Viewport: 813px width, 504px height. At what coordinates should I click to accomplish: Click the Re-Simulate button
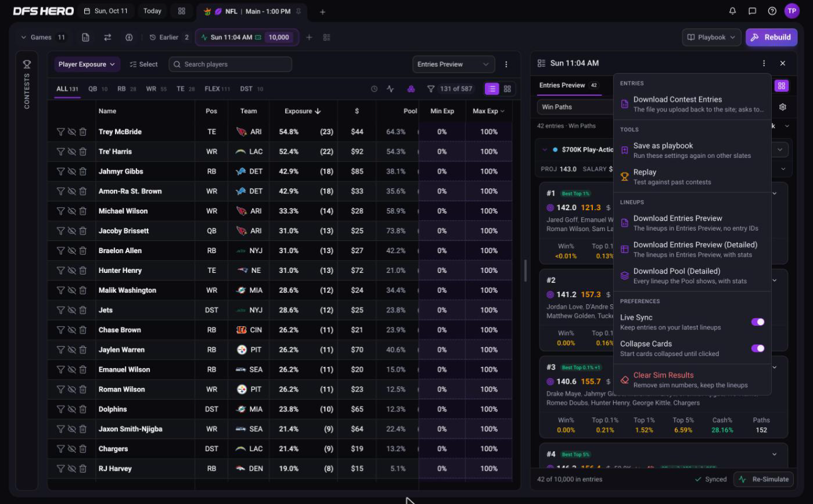(764, 479)
